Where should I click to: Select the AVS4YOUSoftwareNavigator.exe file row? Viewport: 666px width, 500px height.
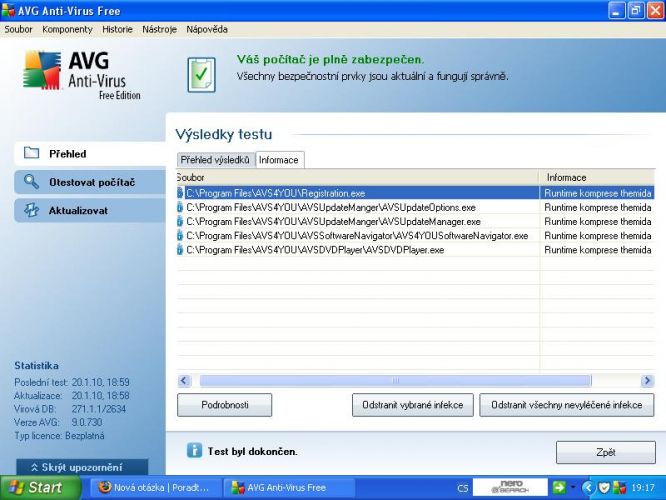click(x=415, y=235)
